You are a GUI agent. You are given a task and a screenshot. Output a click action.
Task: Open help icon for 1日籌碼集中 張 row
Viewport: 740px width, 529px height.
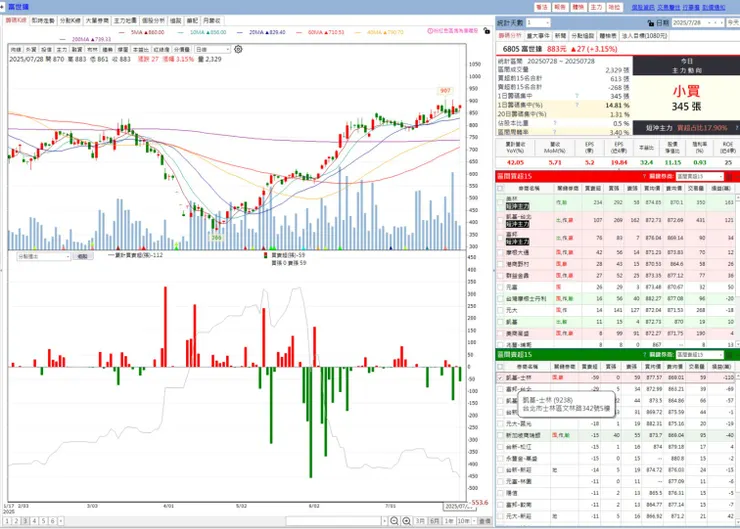click(577, 96)
